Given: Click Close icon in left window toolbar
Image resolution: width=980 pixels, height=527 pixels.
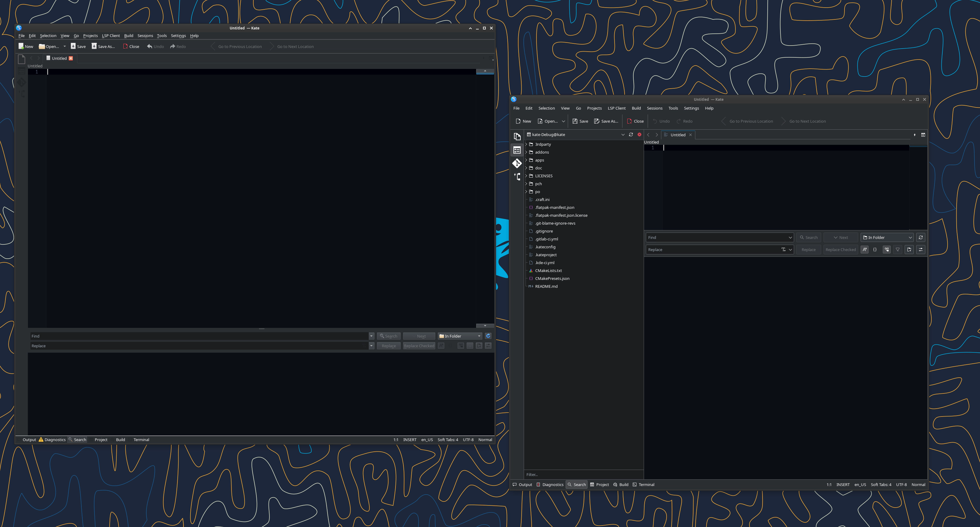Looking at the screenshot, I should pos(125,46).
